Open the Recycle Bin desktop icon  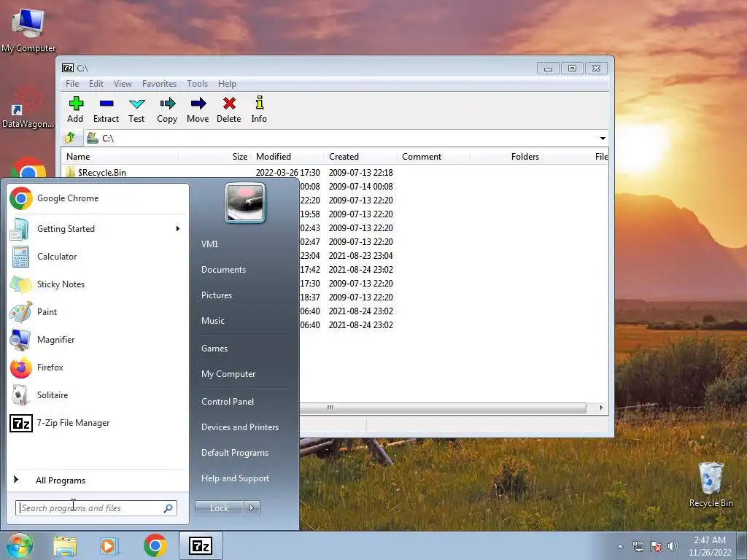pos(711,485)
